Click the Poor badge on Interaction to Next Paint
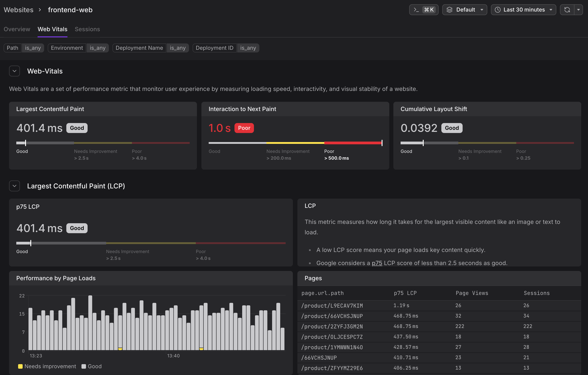The width and height of the screenshot is (588, 375). (244, 128)
